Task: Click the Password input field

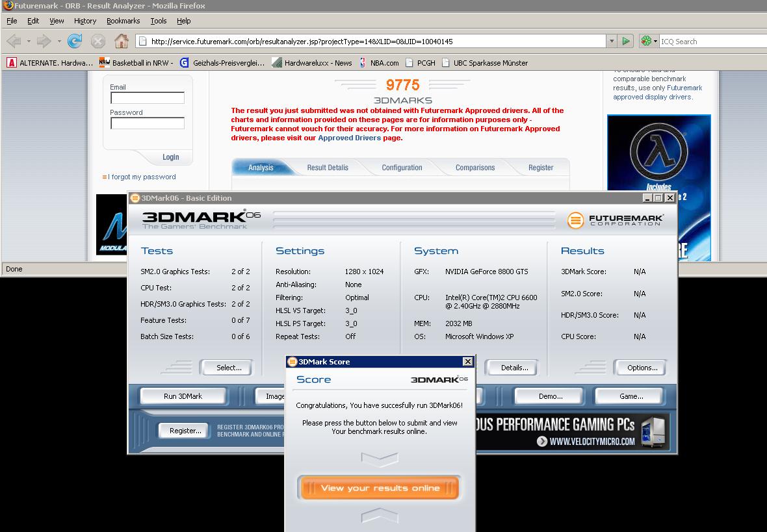Action: point(148,123)
